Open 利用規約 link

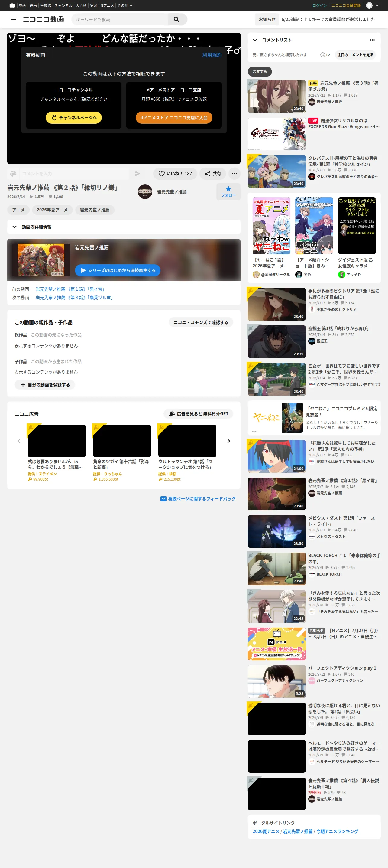coord(212,55)
